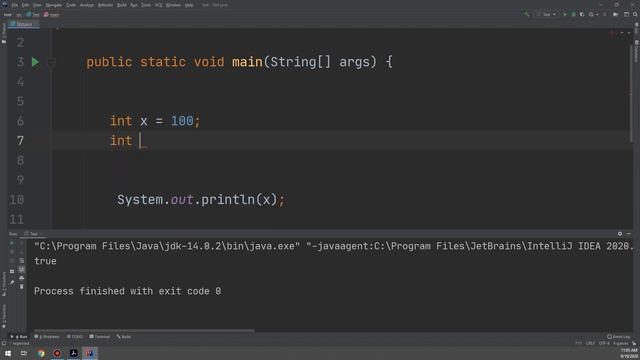Open Database tool window on right stripe
Screen dimensions: 640x360
point(636,51)
